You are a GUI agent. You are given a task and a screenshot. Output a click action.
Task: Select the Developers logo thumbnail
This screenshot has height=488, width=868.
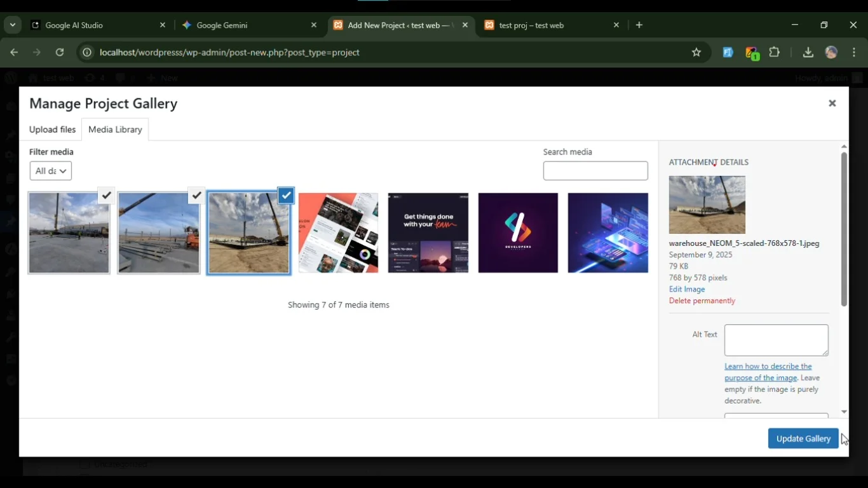click(x=518, y=233)
